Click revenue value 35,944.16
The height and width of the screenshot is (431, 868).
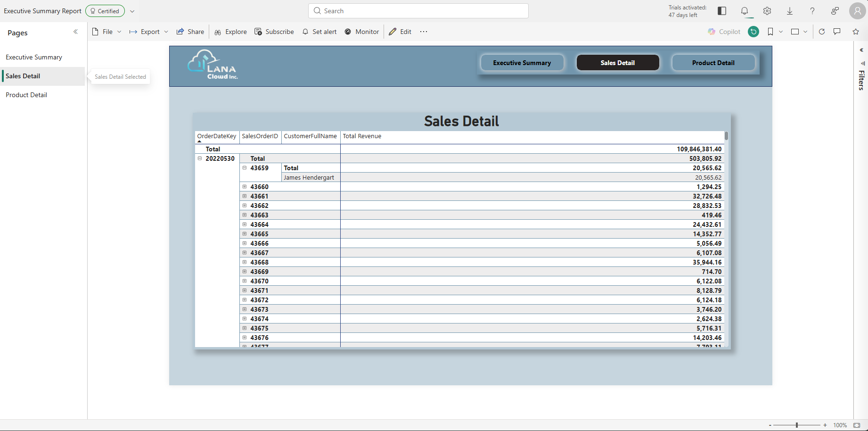pos(707,262)
